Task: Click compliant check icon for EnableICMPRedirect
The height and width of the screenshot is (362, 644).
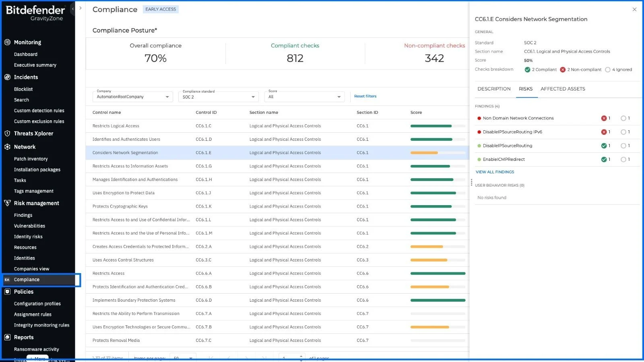Action: (x=604, y=159)
